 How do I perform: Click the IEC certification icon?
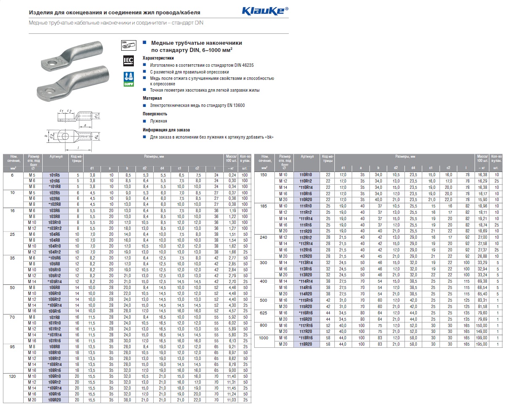tap(128, 60)
